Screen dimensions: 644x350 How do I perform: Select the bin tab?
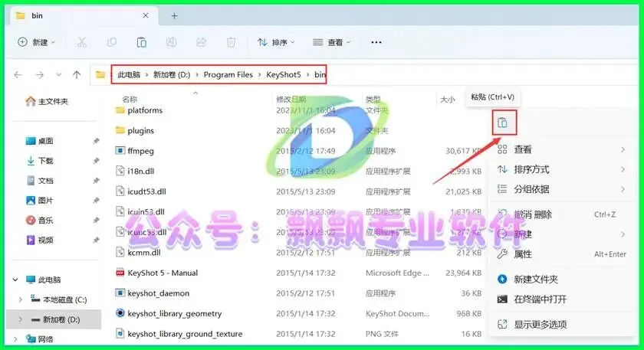82,15
